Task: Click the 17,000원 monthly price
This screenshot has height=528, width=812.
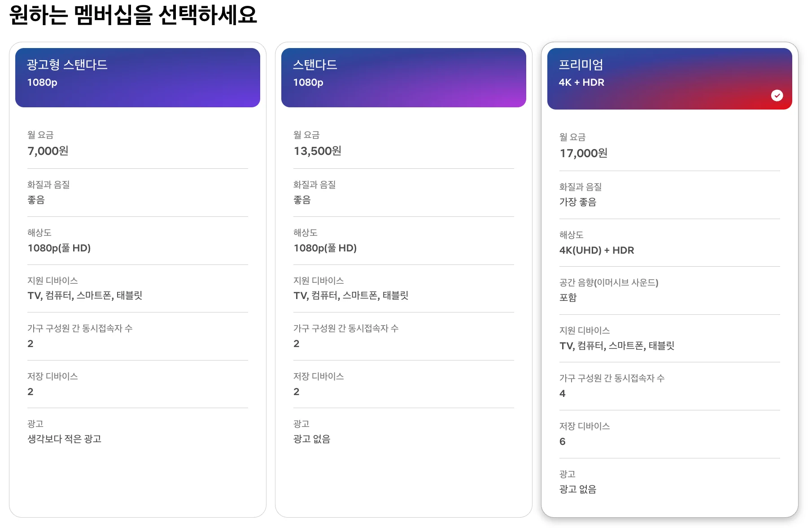Action: click(x=583, y=153)
